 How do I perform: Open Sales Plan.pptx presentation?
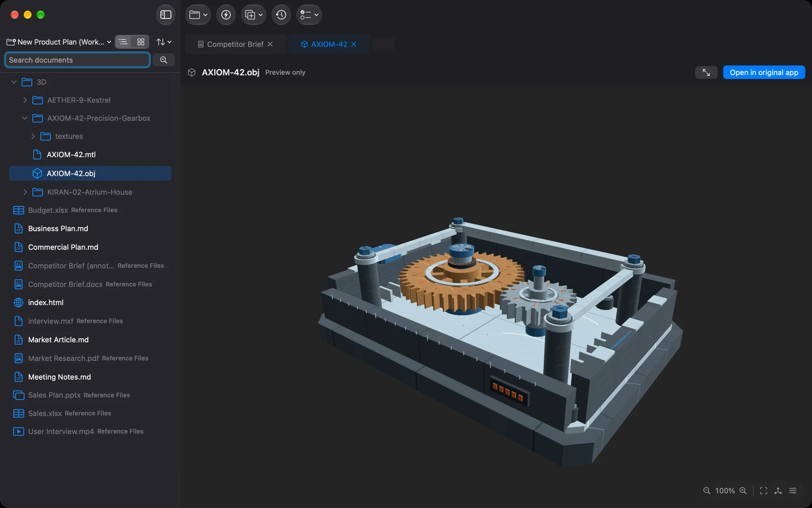coord(90,395)
